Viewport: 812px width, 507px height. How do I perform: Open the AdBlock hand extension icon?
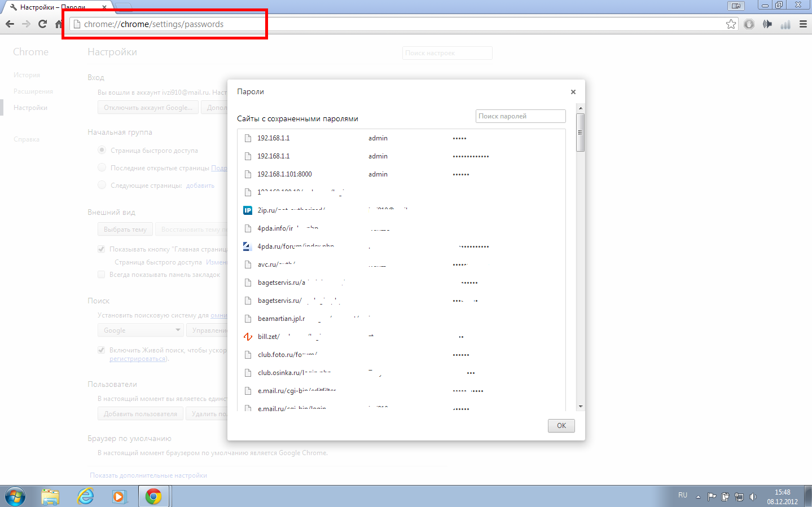click(x=749, y=24)
